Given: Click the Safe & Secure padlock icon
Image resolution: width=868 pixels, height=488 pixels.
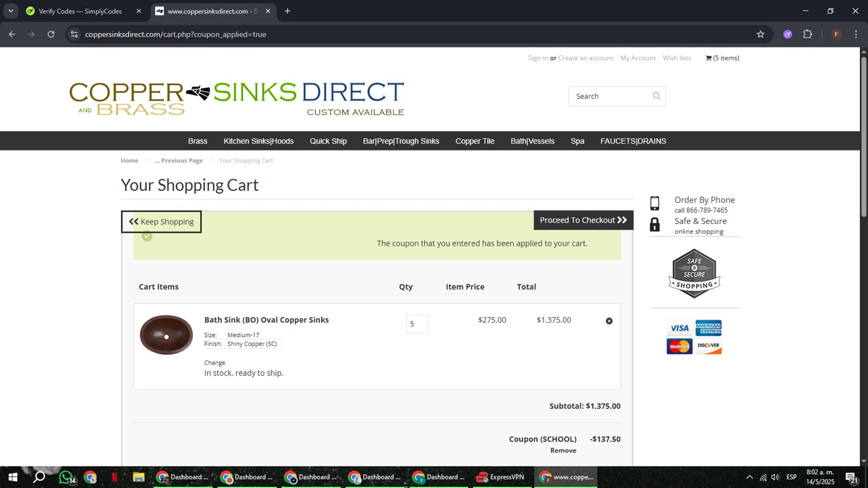Looking at the screenshot, I should tap(654, 224).
